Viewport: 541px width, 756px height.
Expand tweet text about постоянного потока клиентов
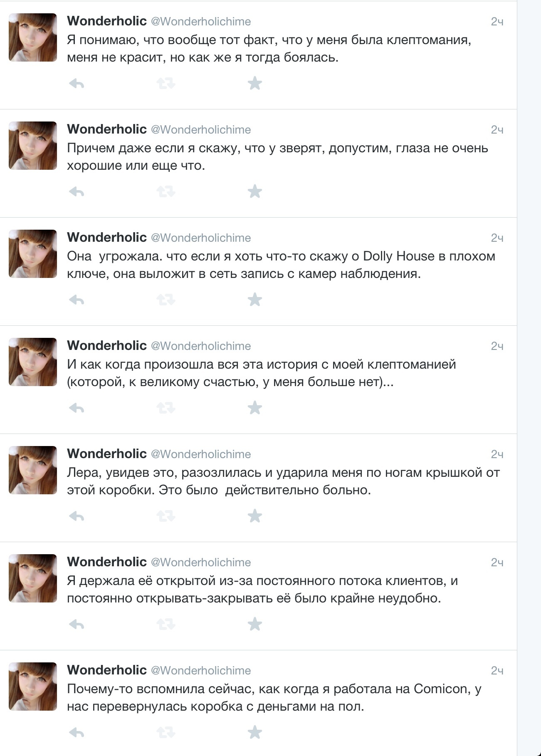262,590
